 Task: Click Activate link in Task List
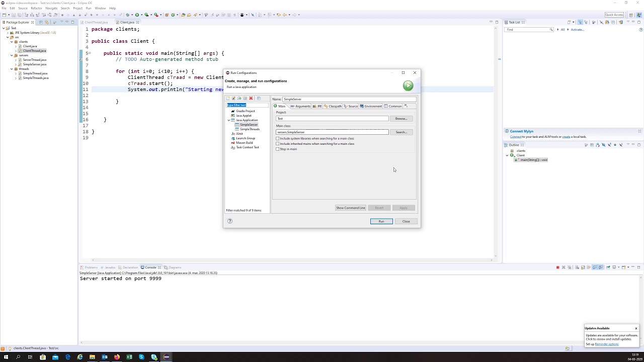tap(577, 30)
